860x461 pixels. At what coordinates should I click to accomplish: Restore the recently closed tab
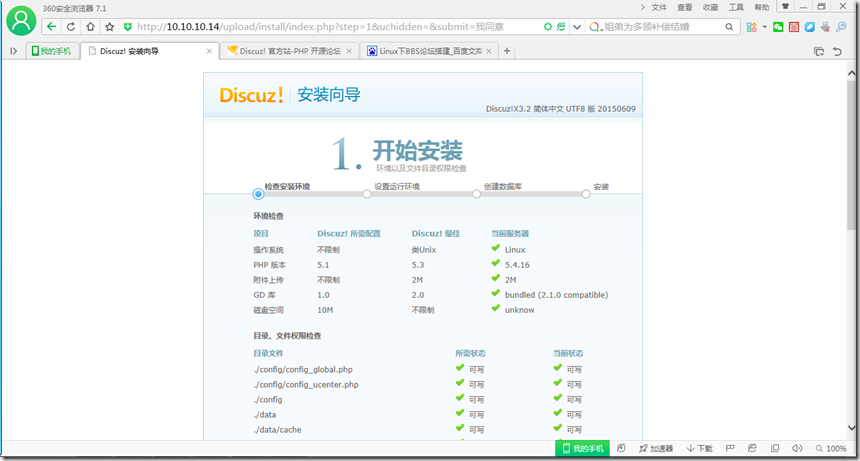838,52
